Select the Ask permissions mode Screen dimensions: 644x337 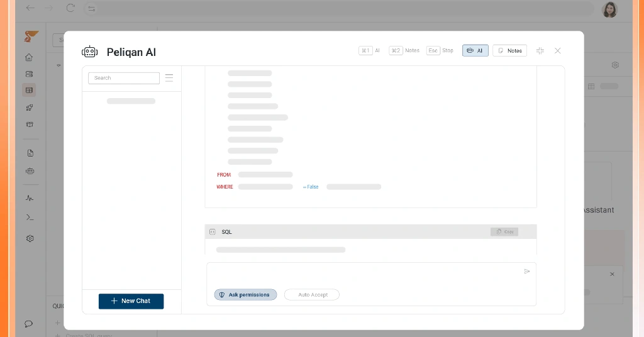point(245,295)
